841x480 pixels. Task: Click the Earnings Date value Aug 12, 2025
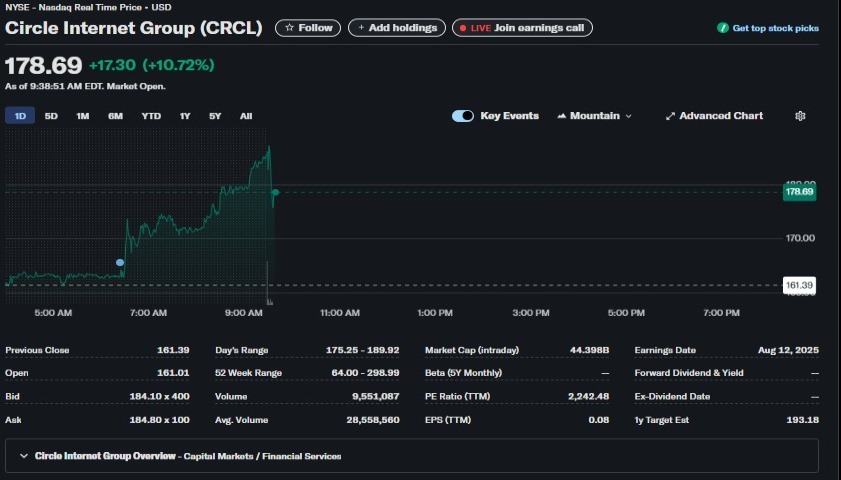tap(788, 350)
